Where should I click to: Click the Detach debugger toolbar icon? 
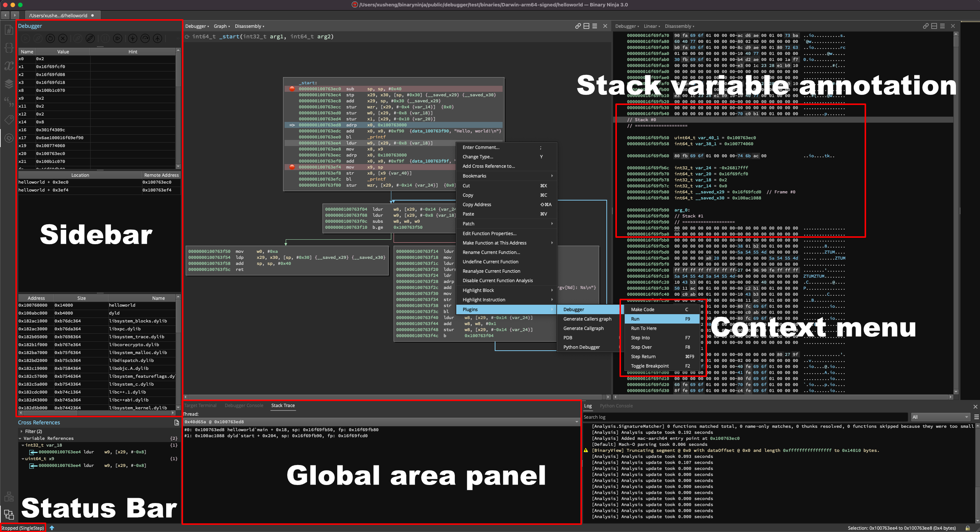pos(90,38)
